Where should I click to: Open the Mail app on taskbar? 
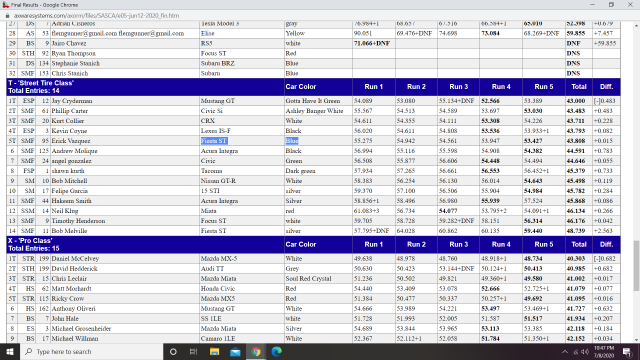coord(235,351)
